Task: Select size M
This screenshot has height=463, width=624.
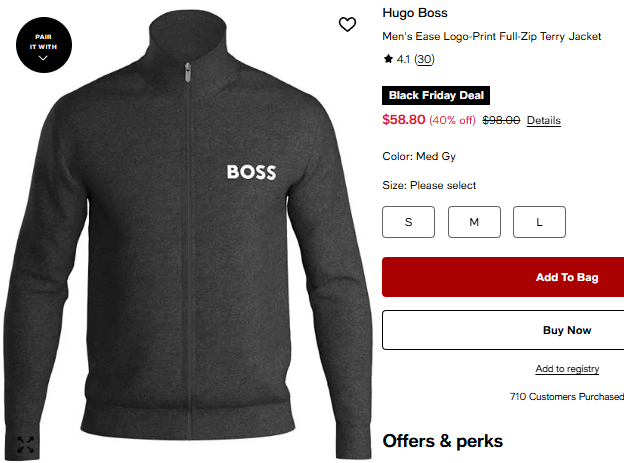Action: tap(474, 222)
